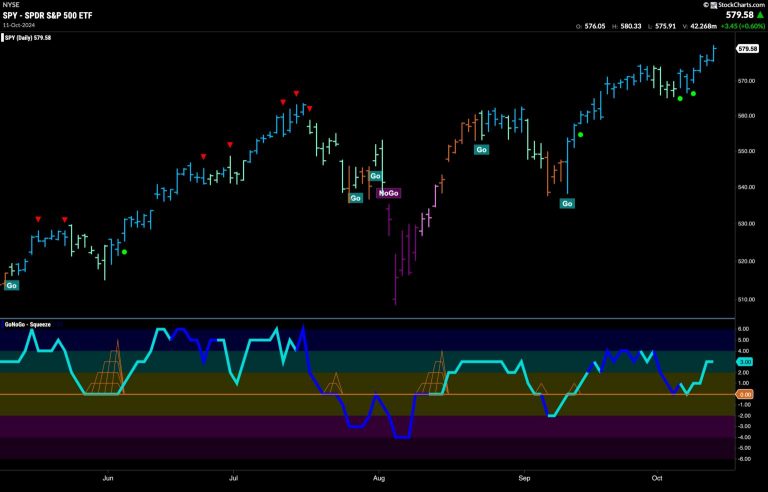Click the Jul label on time axis
Screen dimensions: 768x492
click(x=234, y=478)
